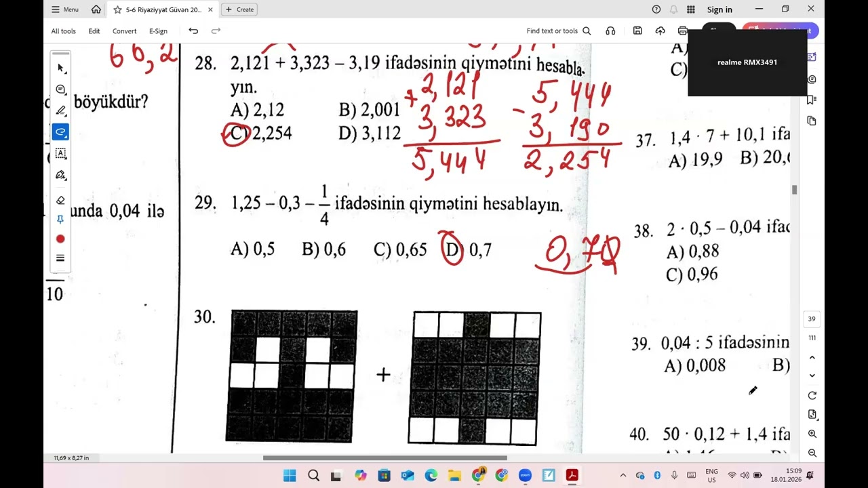Go to the next page
Viewport: 868px width, 488px height.
[x=812, y=375]
